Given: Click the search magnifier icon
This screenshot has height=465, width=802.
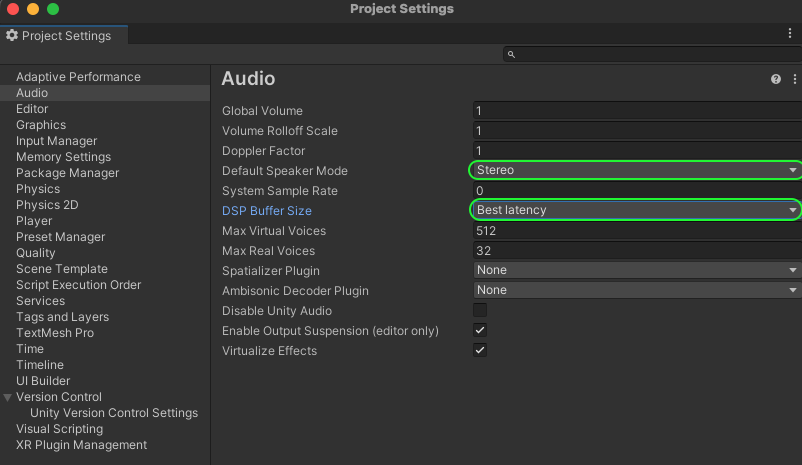Looking at the screenshot, I should 511,54.
